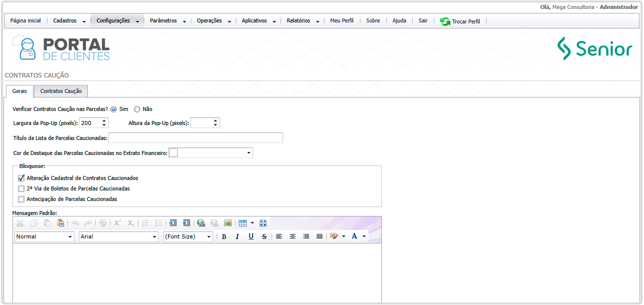Click the Cut scissors icon in editor
Screen dimensions: 644x305
20,223
